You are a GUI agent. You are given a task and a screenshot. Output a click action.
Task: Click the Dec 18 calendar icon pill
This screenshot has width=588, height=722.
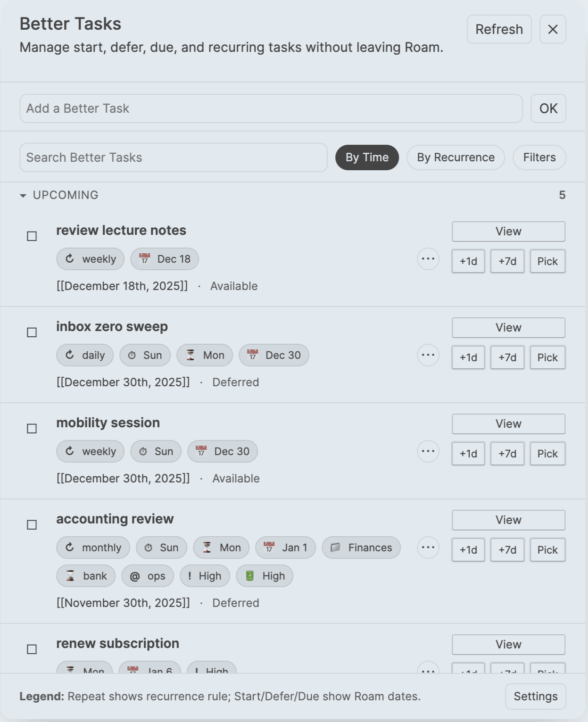(x=165, y=259)
